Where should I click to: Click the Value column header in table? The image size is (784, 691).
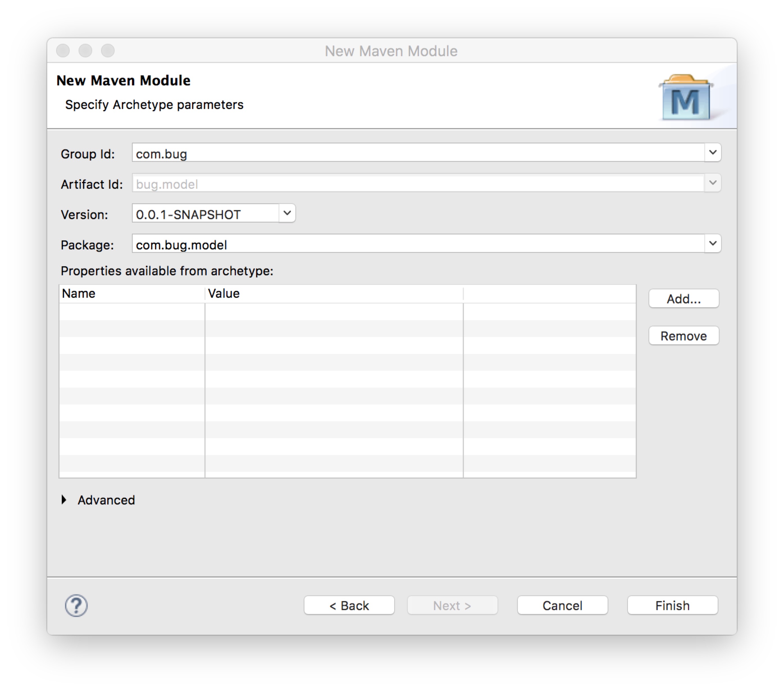(x=224, y=294)
